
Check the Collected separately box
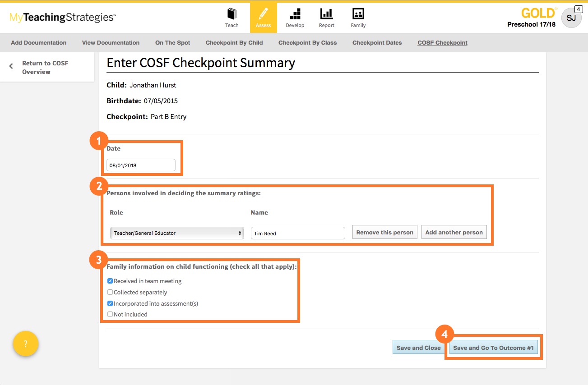point(110,292)
